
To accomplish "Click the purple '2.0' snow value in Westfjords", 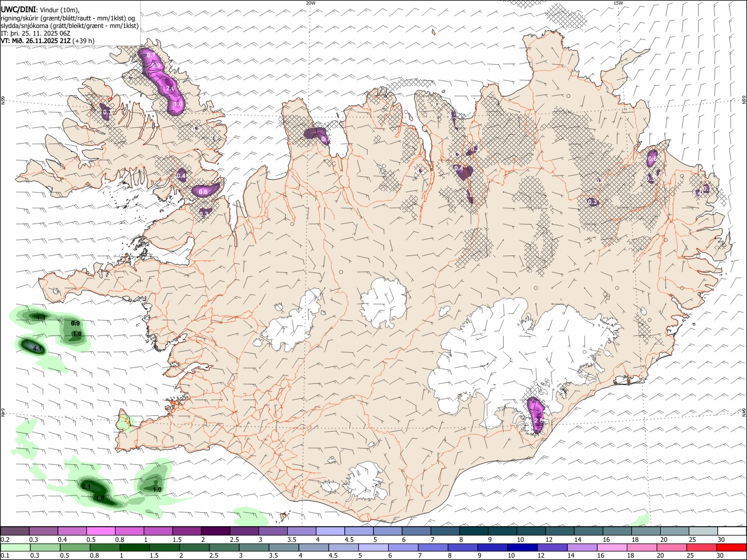I will click(170, 88).
